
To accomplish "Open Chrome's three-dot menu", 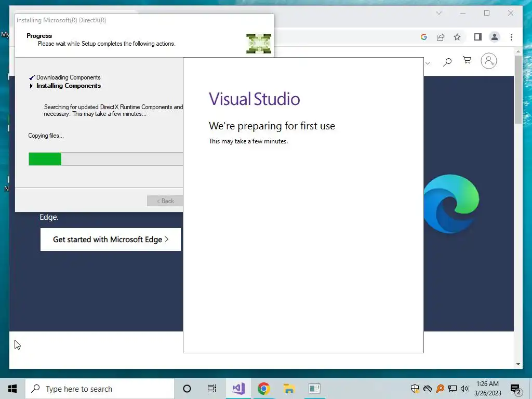I will coord(511,37).
